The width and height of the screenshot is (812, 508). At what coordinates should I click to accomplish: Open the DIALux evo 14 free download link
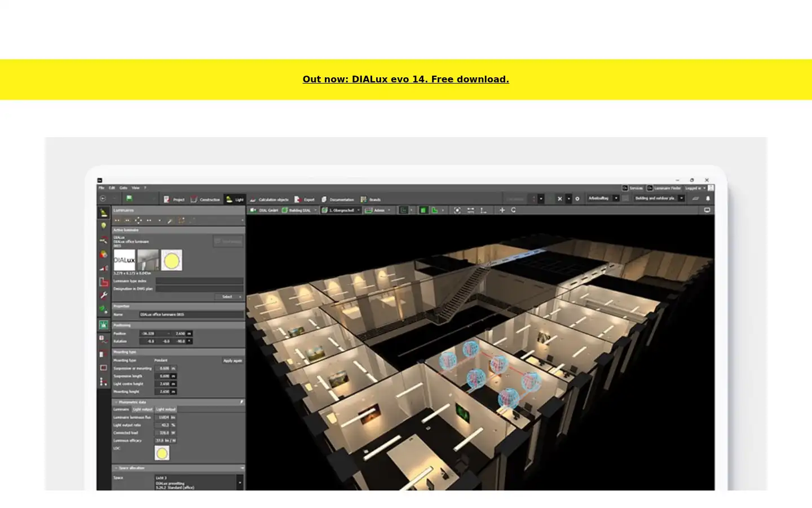(405, 79)
